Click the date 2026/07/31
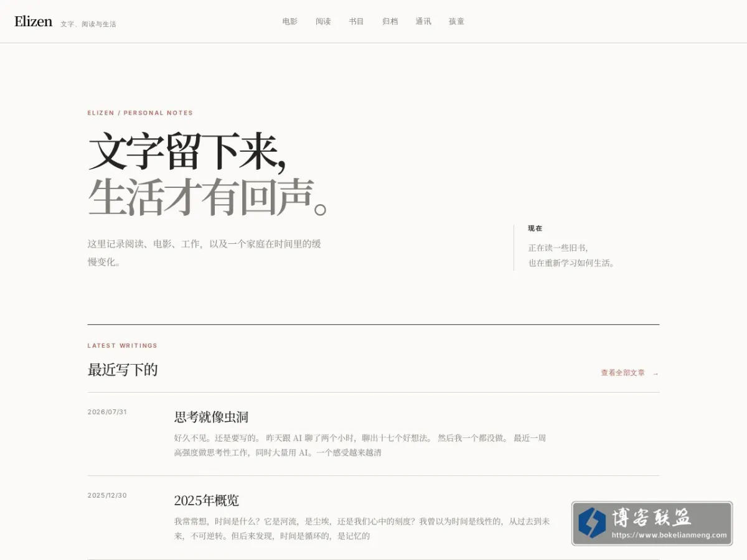 click(x=107, y=412)
